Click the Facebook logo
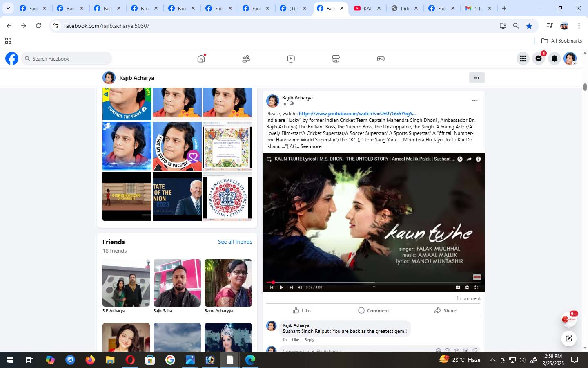 pyautogui.click(x=12, y=58)
